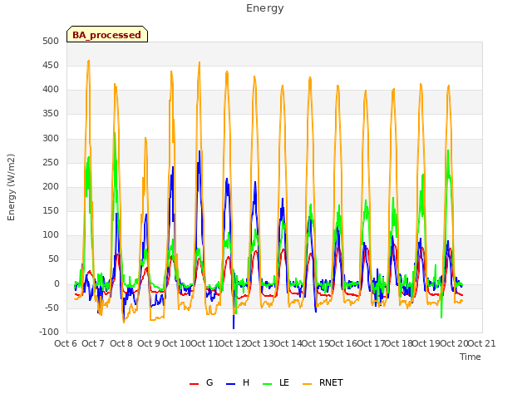Click the BA_processed annotation box
The height and width of the screenshot is (399, 532).
point(107,34)
